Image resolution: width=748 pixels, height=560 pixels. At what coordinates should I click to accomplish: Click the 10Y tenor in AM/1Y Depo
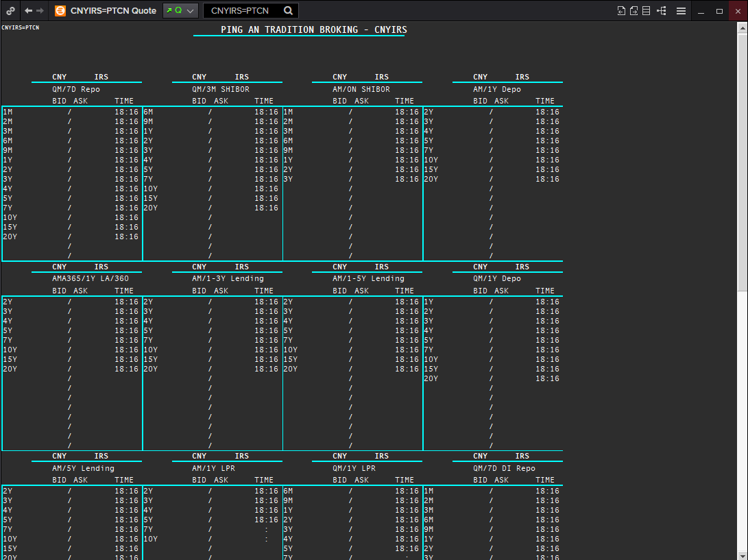click(x=431, y=160)
